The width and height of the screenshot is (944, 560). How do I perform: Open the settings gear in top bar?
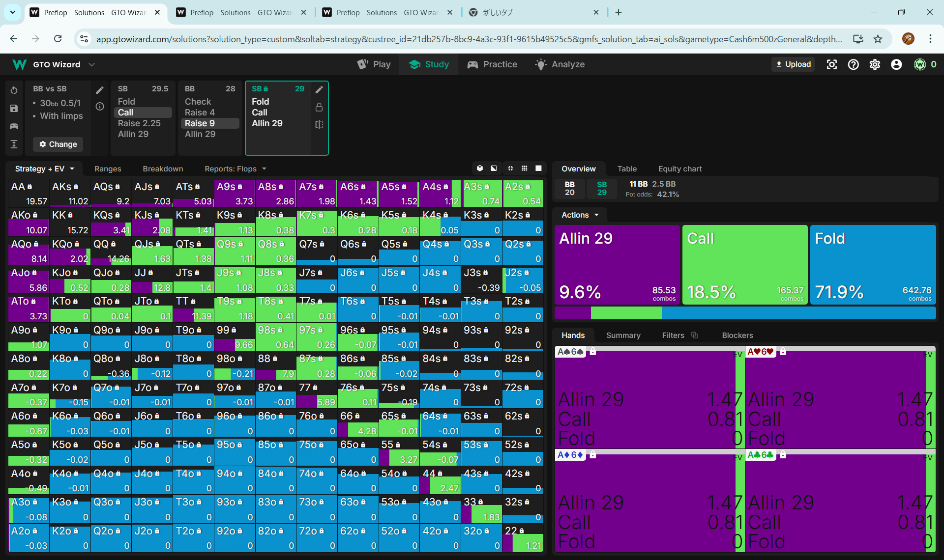point(875,64)
